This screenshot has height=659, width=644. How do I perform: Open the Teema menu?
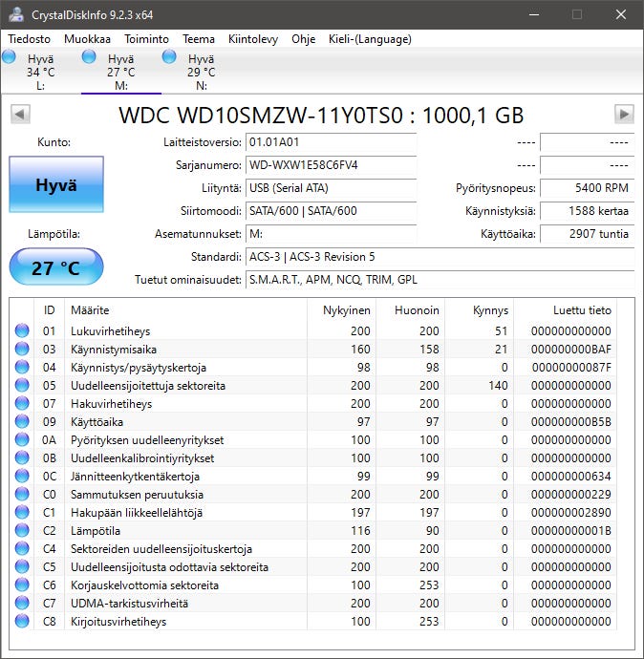tap(199, 39)
